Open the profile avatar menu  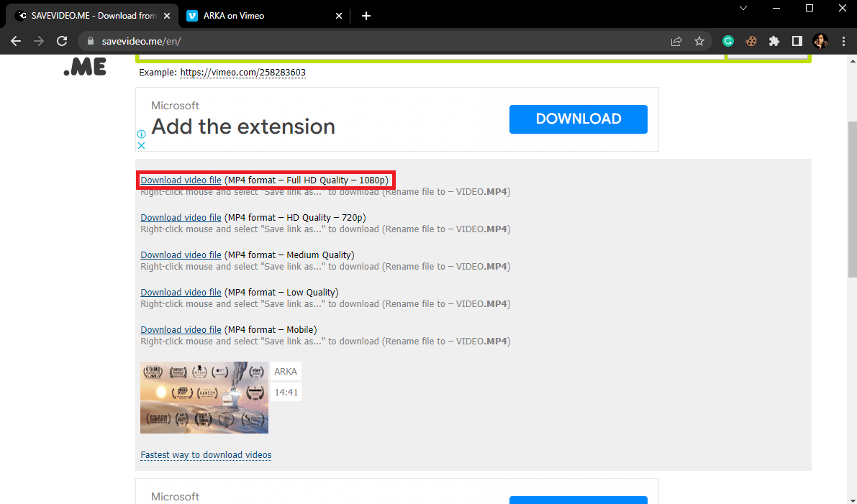tap(820, 41)
